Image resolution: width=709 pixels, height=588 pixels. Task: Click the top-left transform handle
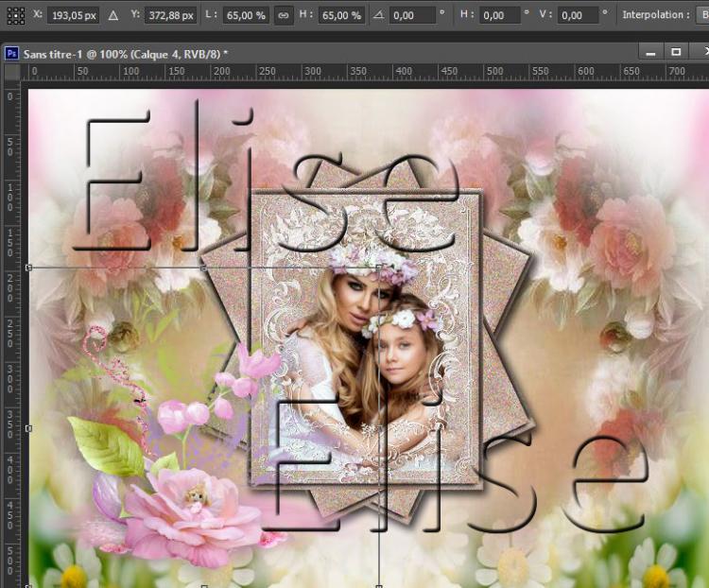pyautogui.click(x=28, y=268)
